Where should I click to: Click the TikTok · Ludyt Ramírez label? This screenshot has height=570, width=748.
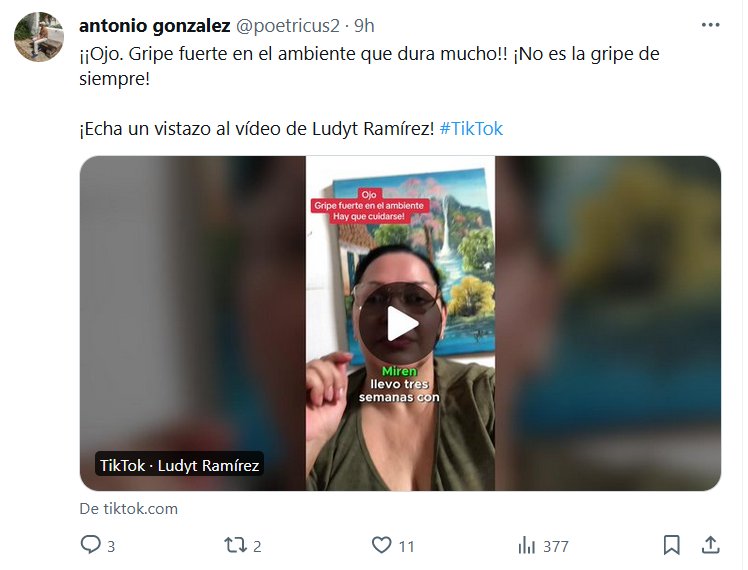(179, 465)
